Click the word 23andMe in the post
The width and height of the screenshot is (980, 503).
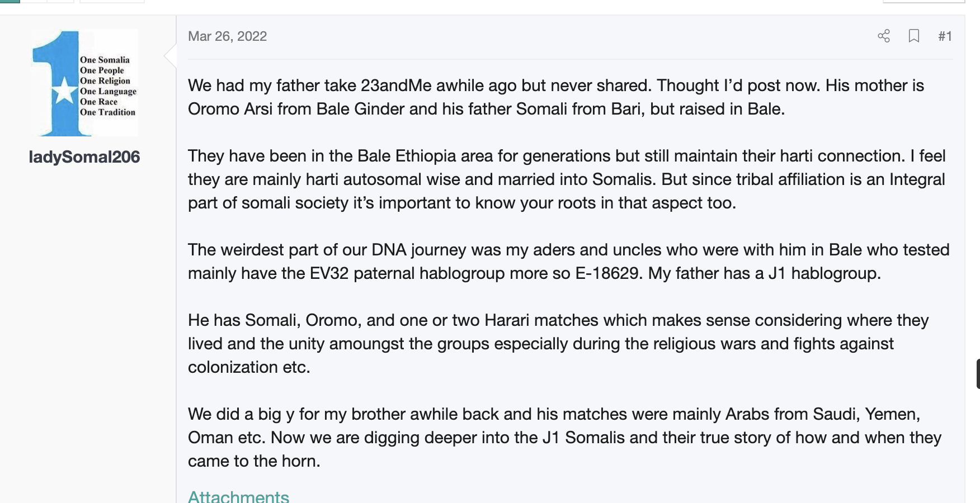click(x=396, y=86)
